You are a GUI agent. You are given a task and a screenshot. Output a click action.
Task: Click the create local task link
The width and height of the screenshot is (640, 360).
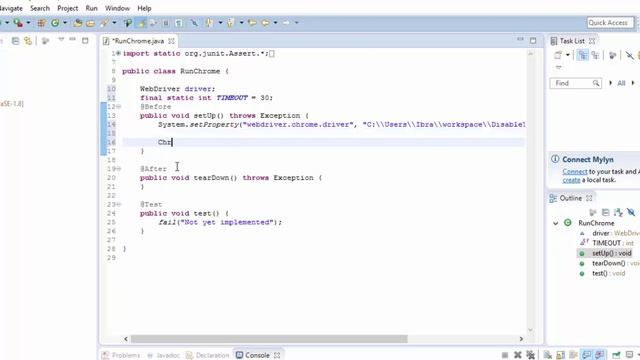coord(571,180)
